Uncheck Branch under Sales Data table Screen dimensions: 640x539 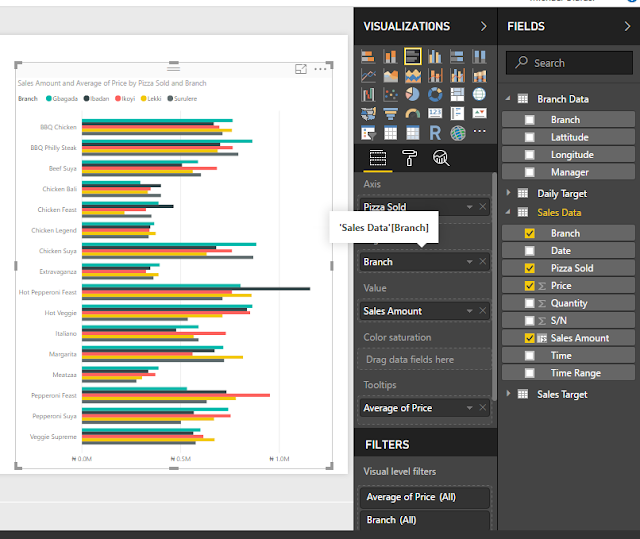529,233
